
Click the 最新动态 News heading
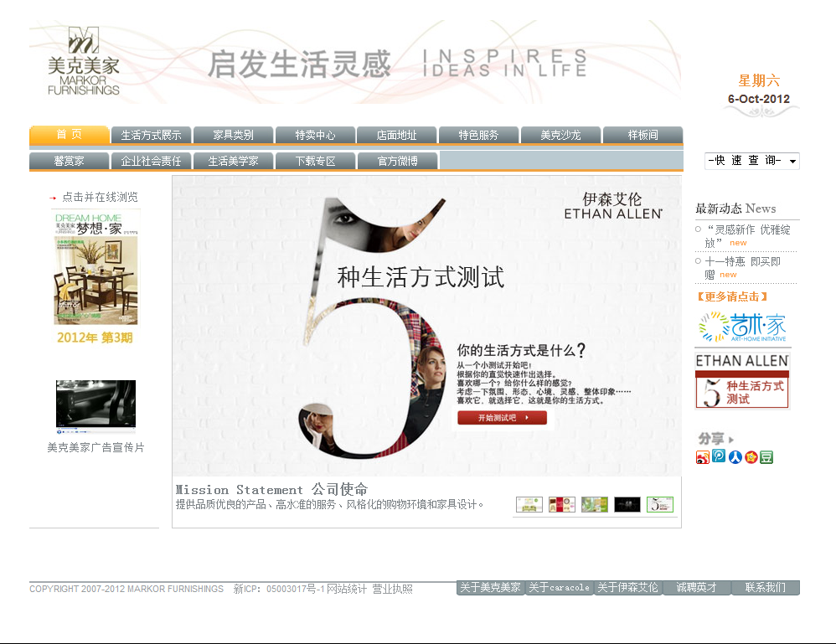[735, 209]
